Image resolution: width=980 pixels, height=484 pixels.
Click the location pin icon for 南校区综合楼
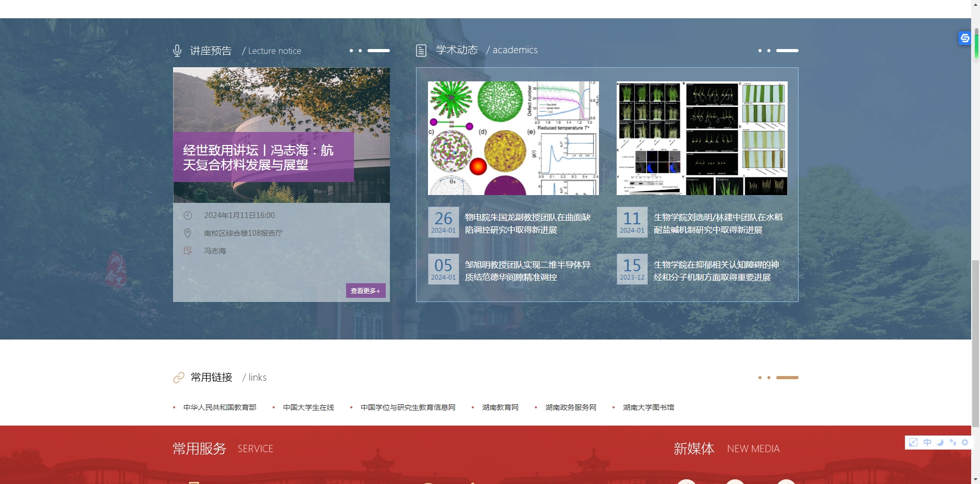tap(188, 233)
